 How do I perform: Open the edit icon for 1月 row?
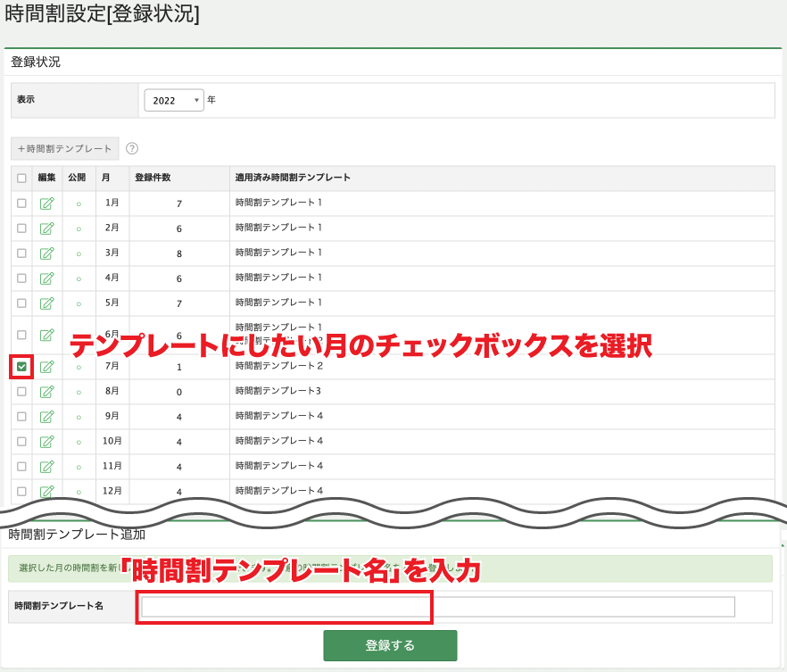pyautogui.click(x=46, y=203)
